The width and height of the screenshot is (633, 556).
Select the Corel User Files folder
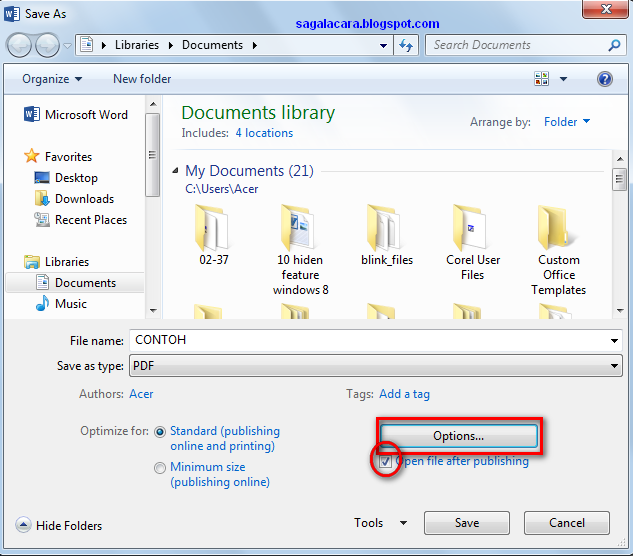coord(473,243)
